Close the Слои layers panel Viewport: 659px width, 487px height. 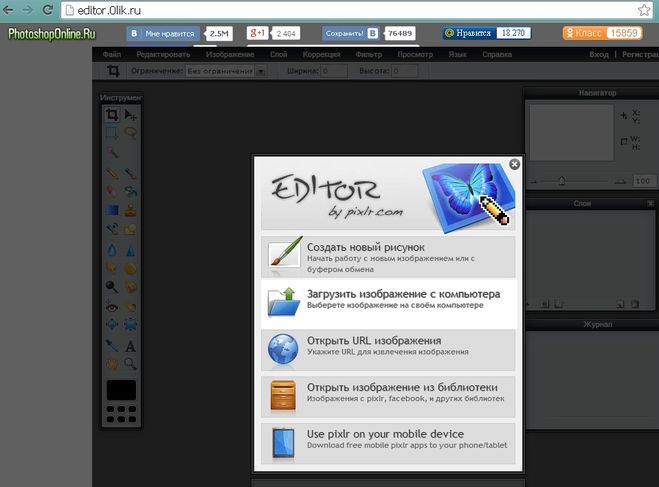pyautogui.click(x=650, y=203)
